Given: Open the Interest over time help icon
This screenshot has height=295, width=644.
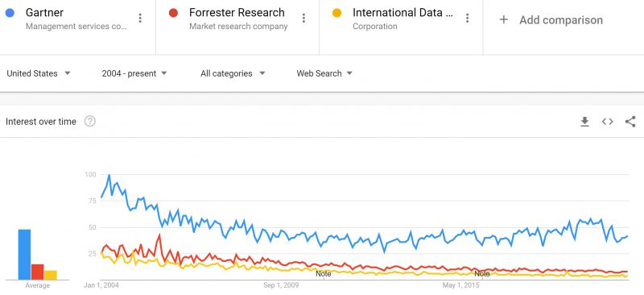Looking at the screenshot, I should coord(90,122).
